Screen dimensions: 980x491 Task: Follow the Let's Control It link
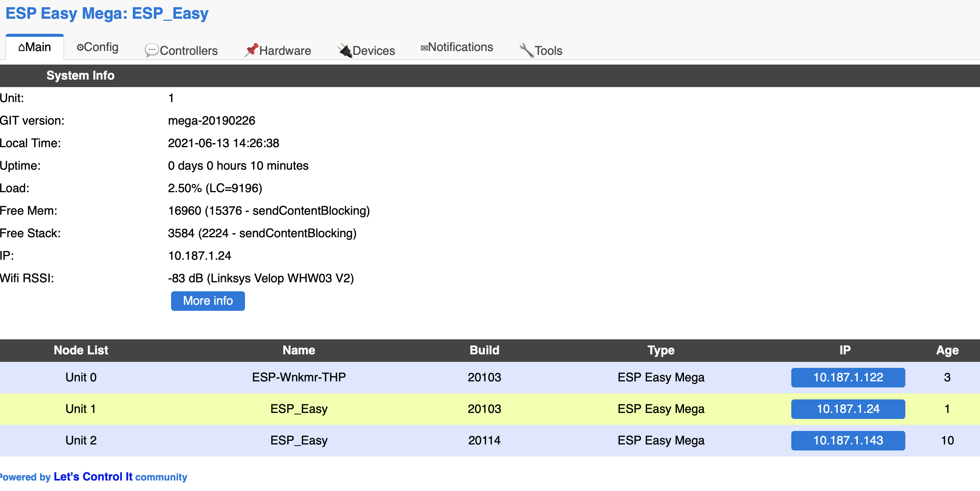point(93,476)
